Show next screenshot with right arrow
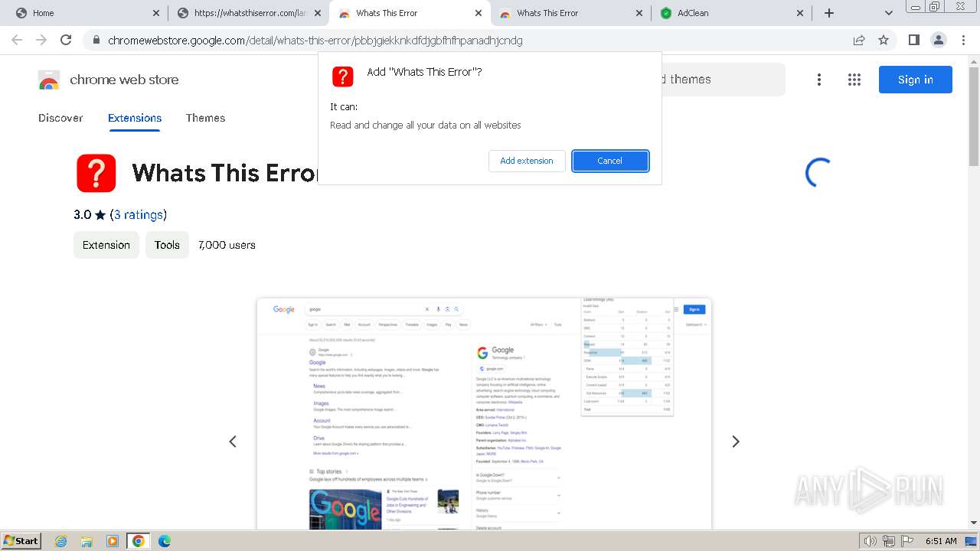This screenshot has width=980, height=551. click(x=736, y=442)
